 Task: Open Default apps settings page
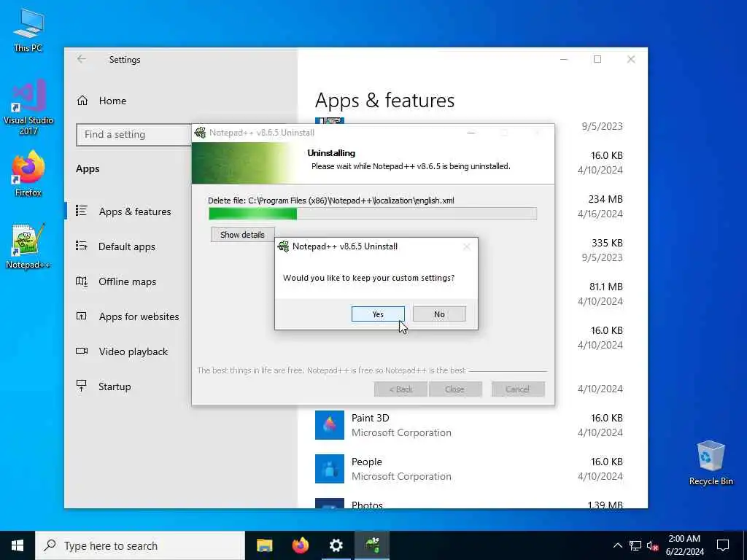tap(127, 246)
